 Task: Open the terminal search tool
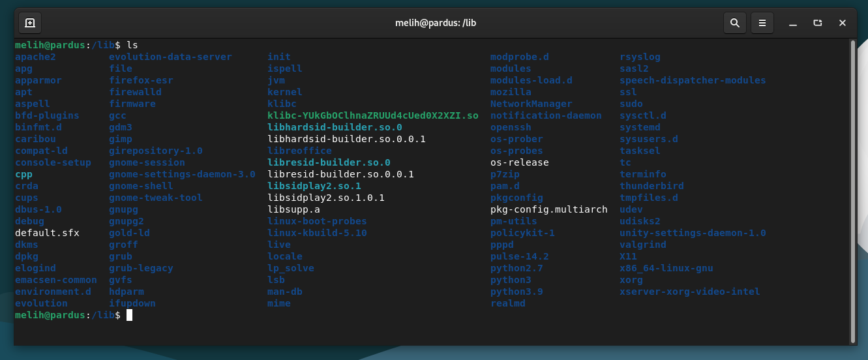pyautogui.click(x=735, y=23)
